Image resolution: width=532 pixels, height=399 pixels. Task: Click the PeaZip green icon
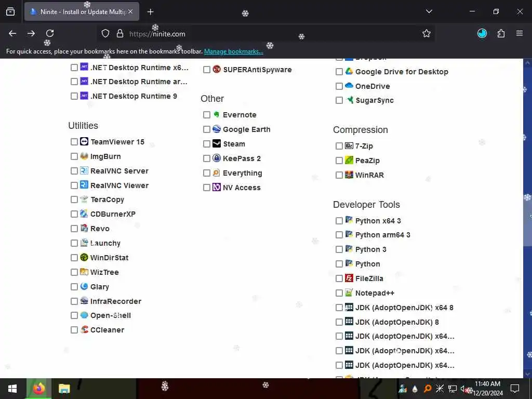point(349,160)
